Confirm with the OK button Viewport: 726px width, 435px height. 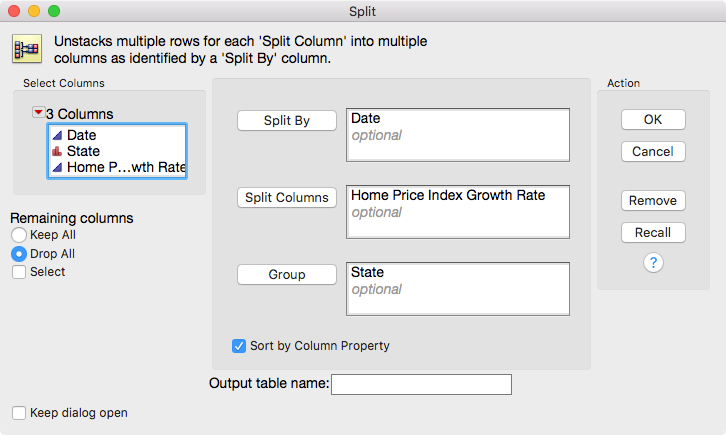(x=653, y=119)
